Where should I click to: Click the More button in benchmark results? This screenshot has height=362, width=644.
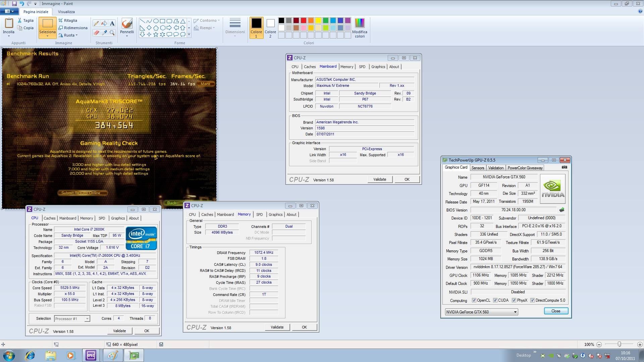tap(206, 84)
